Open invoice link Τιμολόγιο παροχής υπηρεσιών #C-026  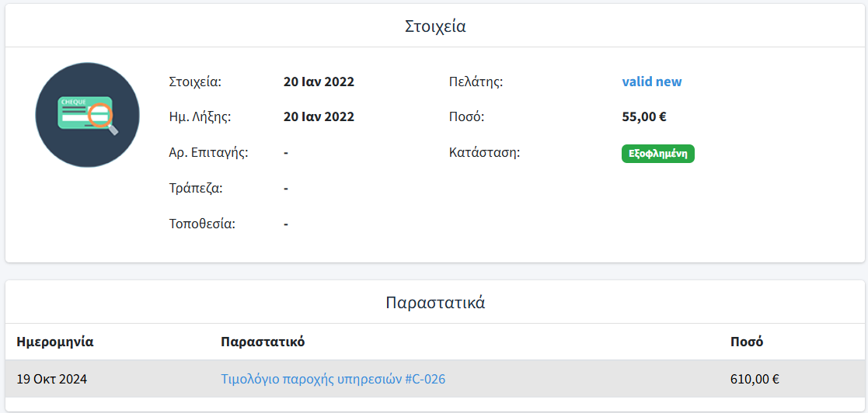(x=333, y=380)
